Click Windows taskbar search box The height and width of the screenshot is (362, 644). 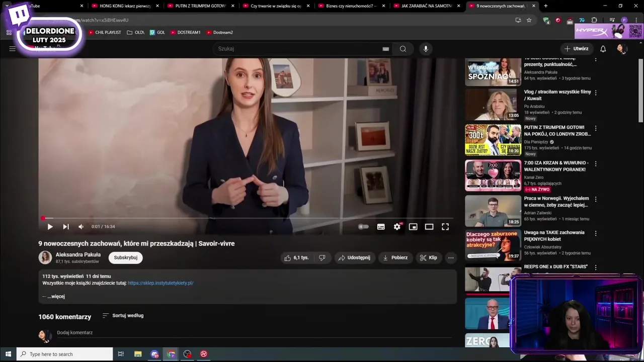point(64,354)
